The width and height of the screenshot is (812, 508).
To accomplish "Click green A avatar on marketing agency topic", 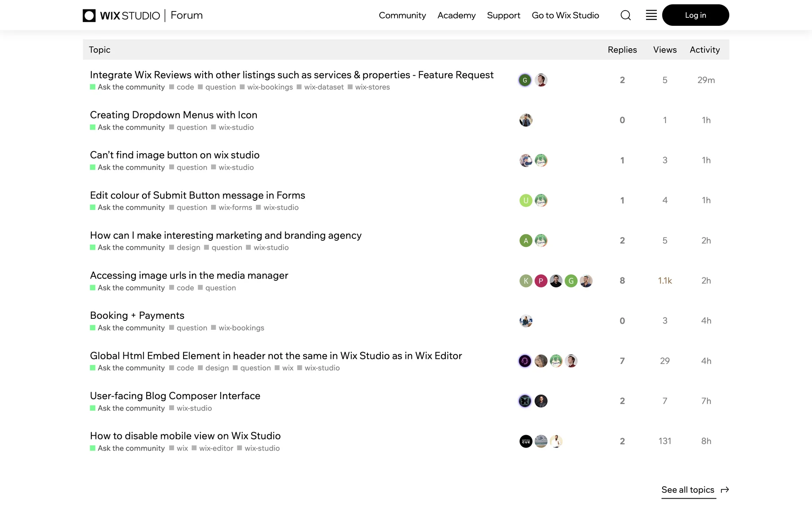I will (x=526, y=240).
